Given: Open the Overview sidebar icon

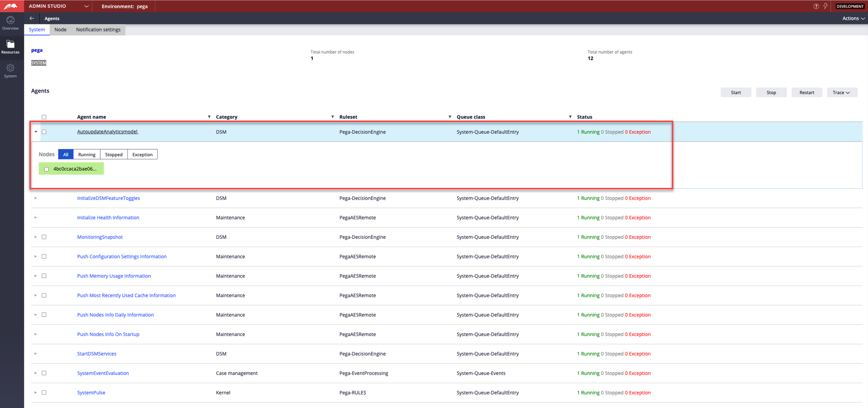Looking at the screenshot, I should pos(10,23).
